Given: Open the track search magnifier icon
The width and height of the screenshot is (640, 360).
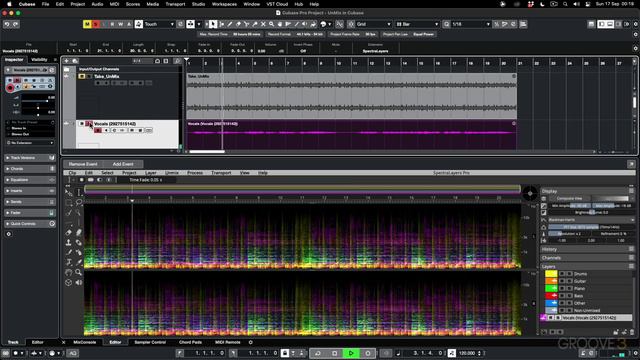Looking at the screenshot, I should [177, 61].
